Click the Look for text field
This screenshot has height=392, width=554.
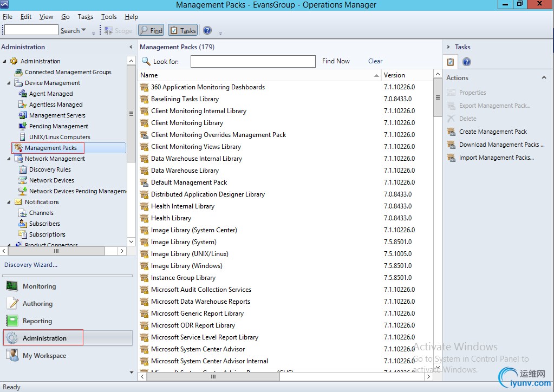click(253, 62)
